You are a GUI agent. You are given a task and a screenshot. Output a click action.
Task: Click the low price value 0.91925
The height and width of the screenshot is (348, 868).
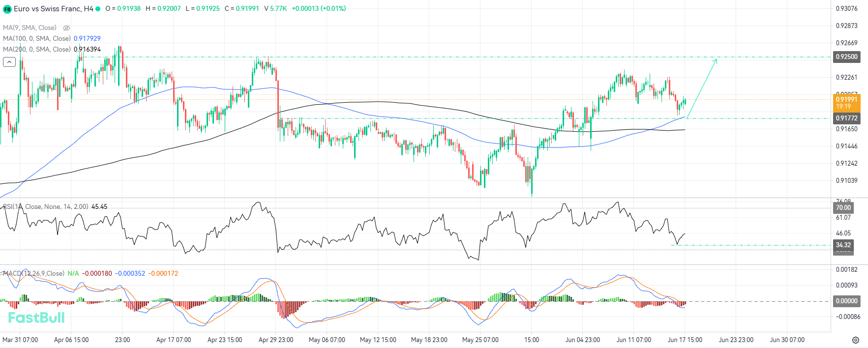pyautogui.click(x=208, y=9)
